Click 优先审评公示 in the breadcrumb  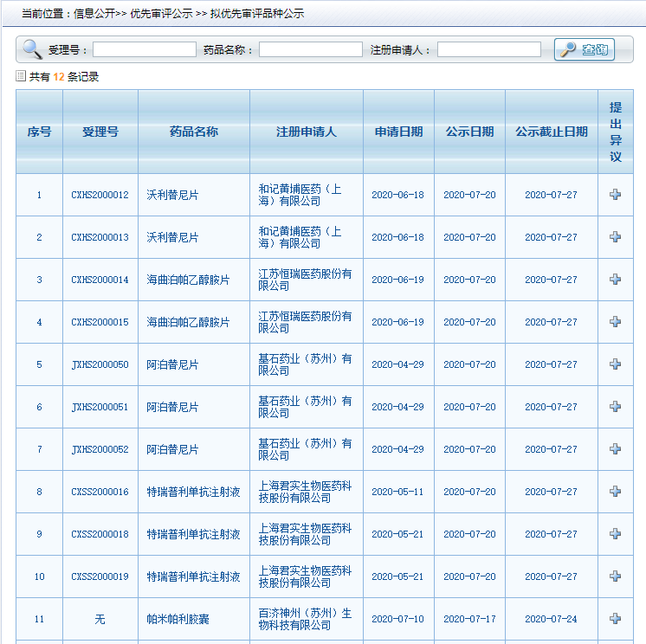(x=161, y=14)
